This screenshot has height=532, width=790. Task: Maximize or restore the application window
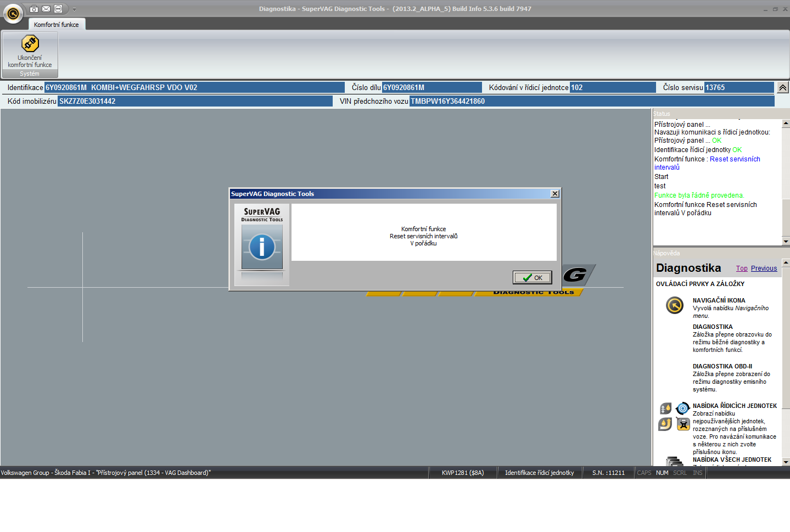(775, 9)
